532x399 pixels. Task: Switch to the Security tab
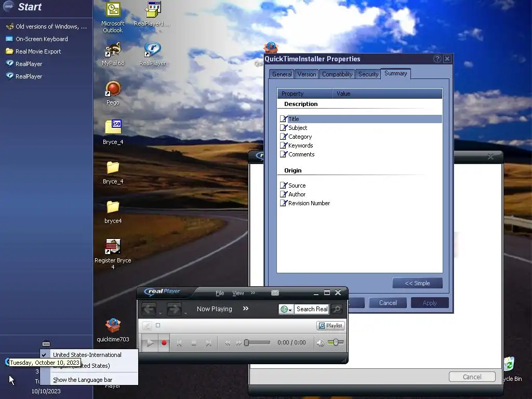[x=368, y=74]
